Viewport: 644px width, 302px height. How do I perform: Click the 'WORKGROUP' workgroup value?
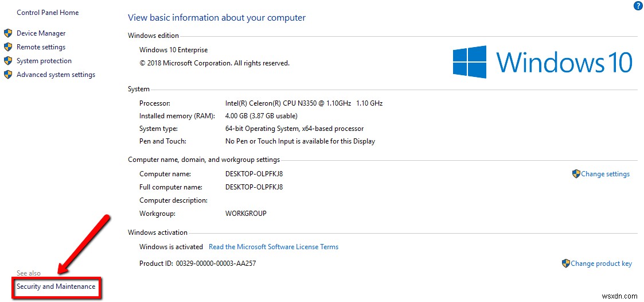(246, 214)
